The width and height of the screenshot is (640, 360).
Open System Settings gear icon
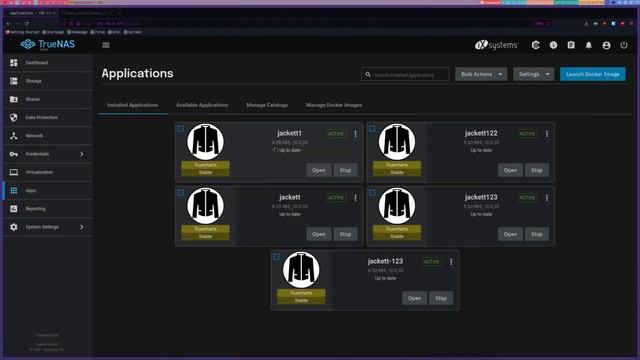[x=14, y=227]
